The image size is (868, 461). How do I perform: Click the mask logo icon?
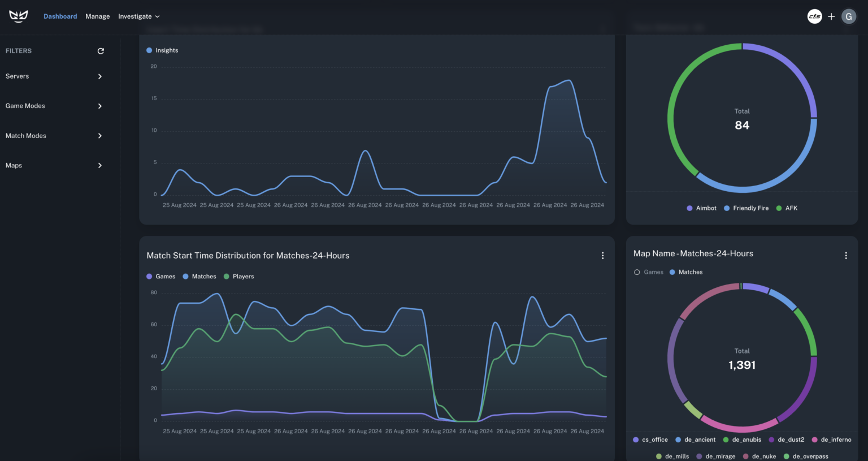[18, 16]
